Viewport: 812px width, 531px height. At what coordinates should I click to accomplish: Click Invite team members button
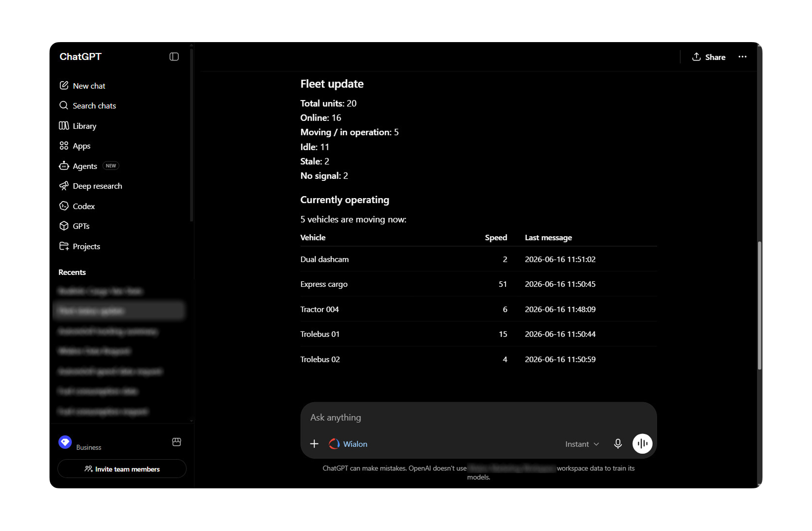(x=122, y=469)
